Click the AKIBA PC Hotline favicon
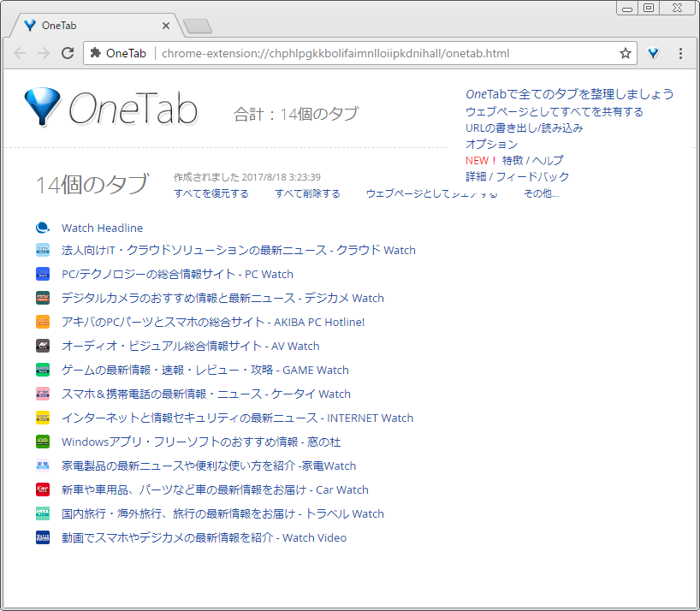 point(43,322)
